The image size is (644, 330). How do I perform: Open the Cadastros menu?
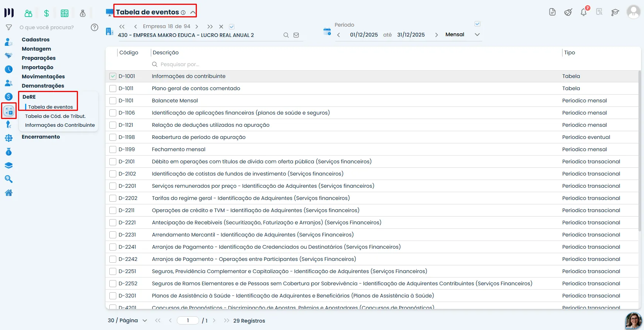click(35, 40)
